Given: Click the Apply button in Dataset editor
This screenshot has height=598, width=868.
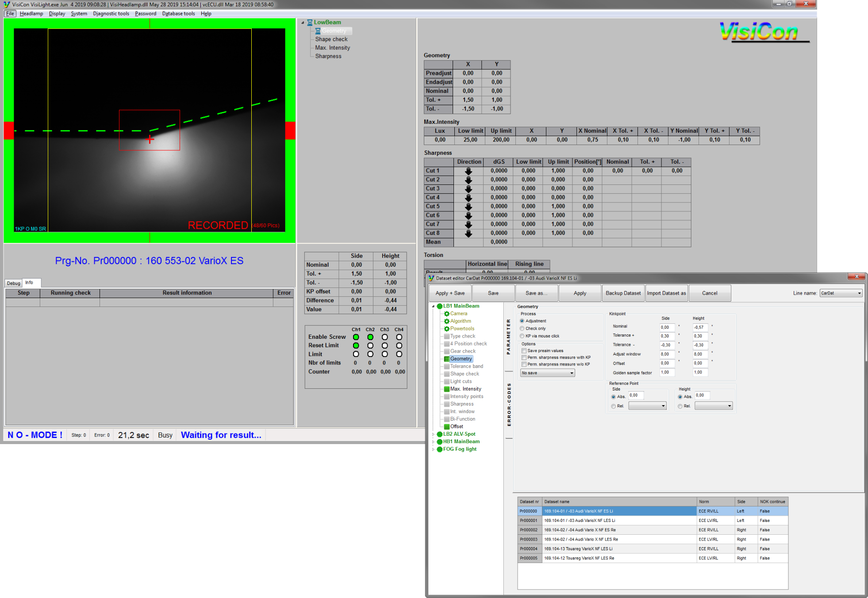Looking at the screenshot, I should coord(580,293).
